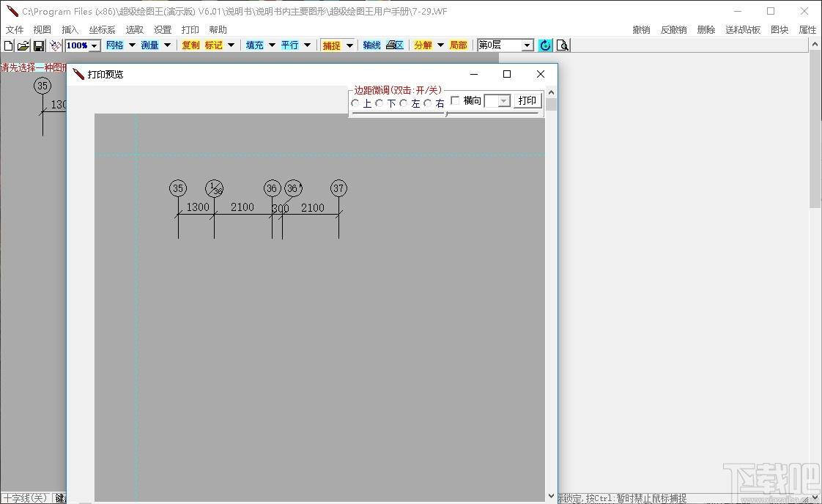Image resolution: width=822 pixels, height=504 pixels.
Task: Open the 100% zoom dropdown
Action: coord(95,45)
